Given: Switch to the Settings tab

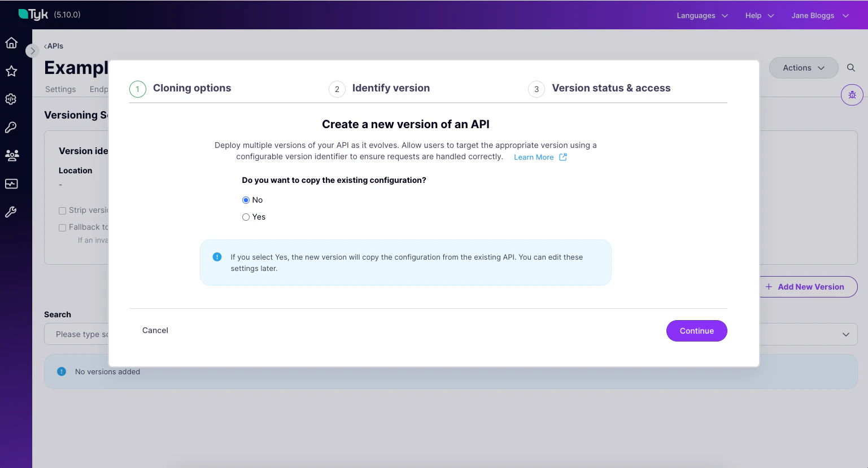Looking at the screenshot, I should click(60, 89).
